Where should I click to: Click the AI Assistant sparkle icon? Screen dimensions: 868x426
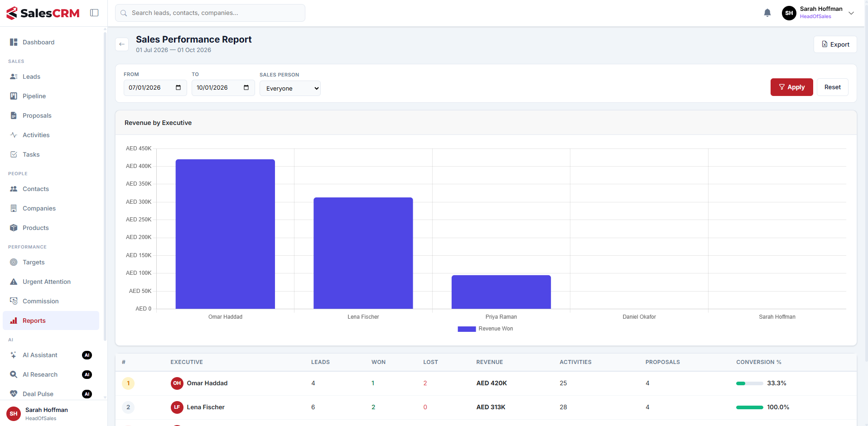pyautogui.click(x=14, y=355)
